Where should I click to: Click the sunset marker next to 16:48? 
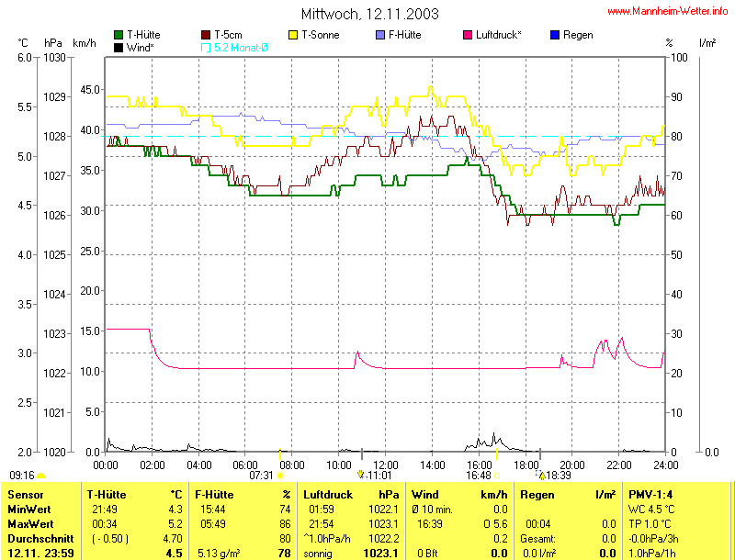click(497, 476)
